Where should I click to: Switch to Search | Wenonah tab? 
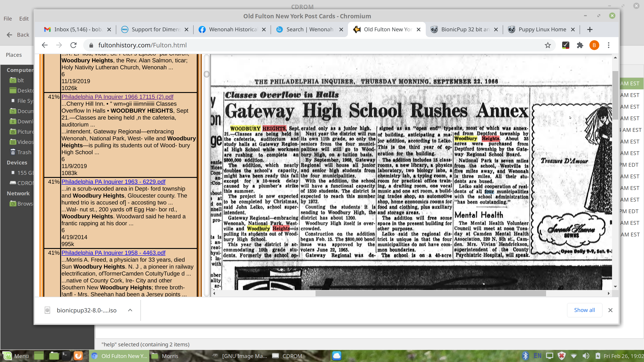pyautogui.click(x=309, y=29)
